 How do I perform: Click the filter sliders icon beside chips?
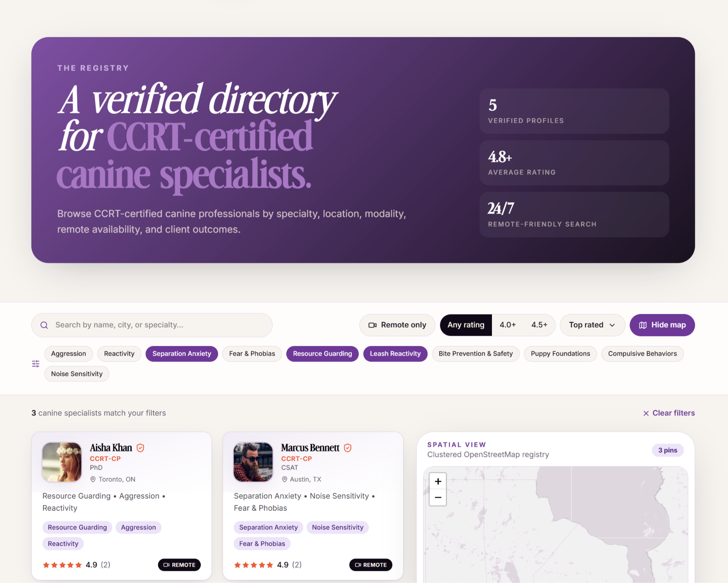click(36, 364)
